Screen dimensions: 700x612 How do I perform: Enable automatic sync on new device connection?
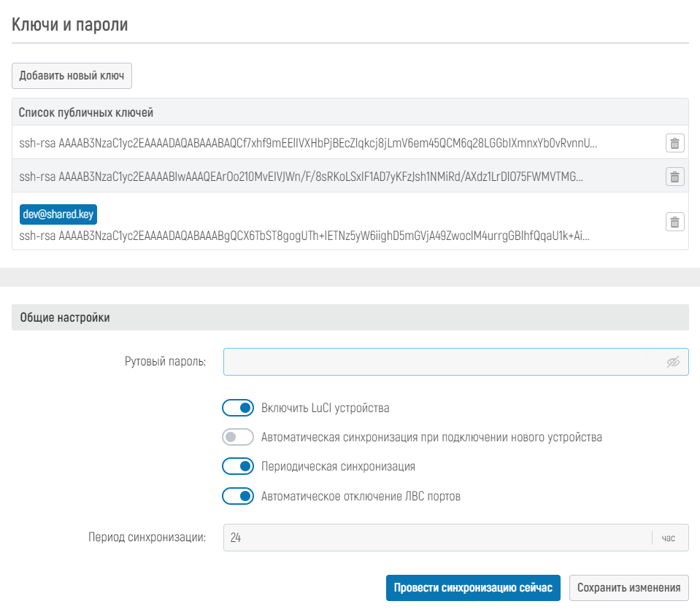coord(238,438)
